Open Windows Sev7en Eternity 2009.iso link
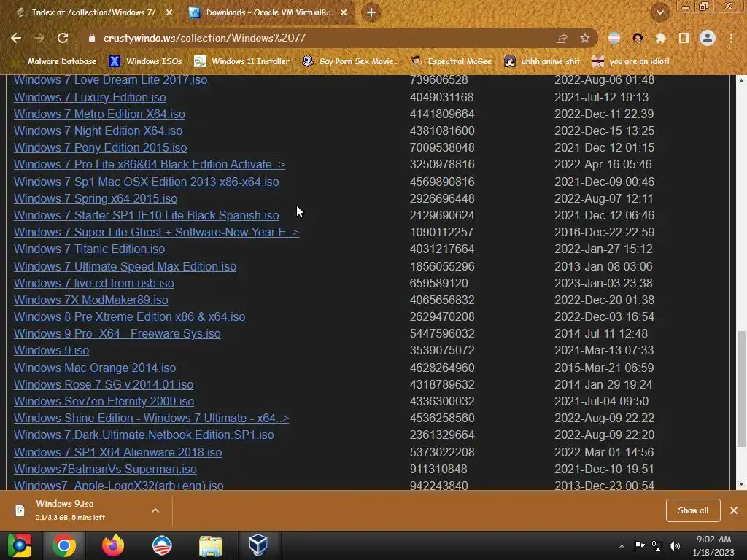The image size is (747, 560). [104, 402]
